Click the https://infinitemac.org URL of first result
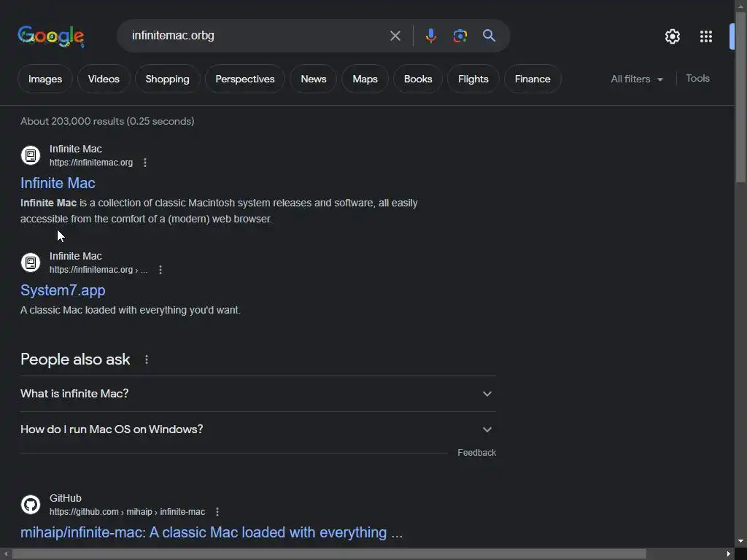The width and height of the screenshot is (747, 560). click(x=91, y=163)
